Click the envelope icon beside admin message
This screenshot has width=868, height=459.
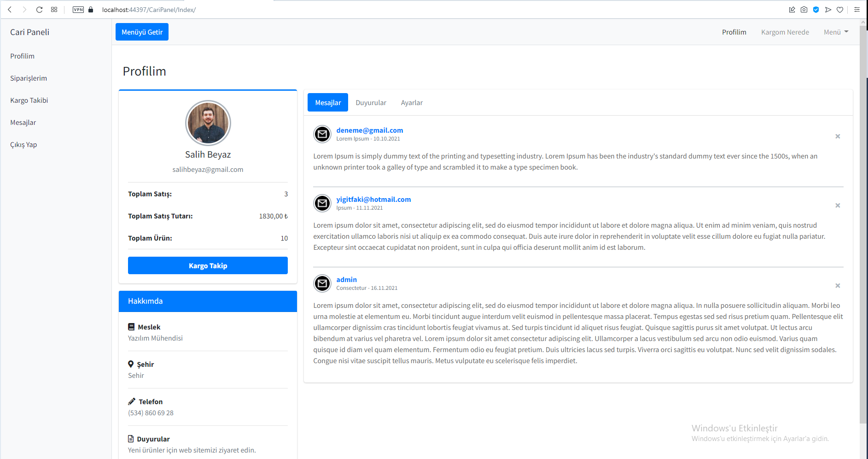322,283
